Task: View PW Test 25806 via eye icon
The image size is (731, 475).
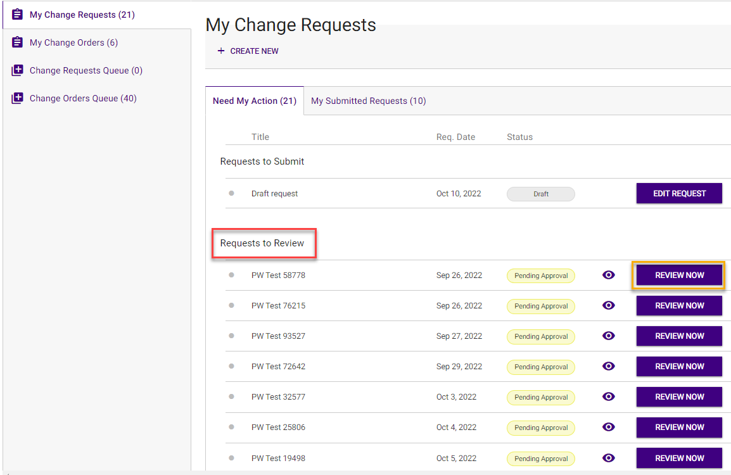Action: [x=608, y=428]
